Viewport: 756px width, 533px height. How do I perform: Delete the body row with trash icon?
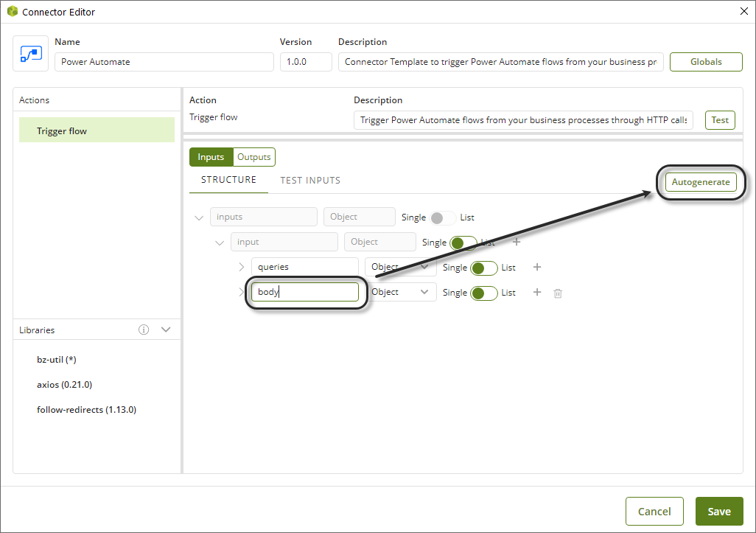558,293
